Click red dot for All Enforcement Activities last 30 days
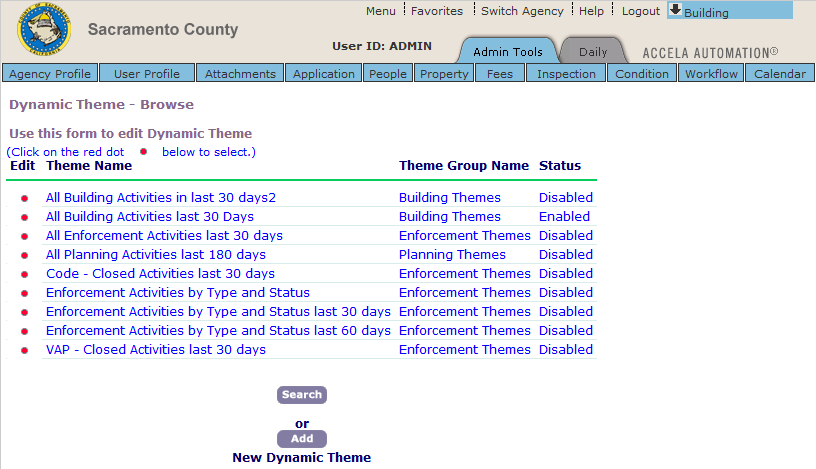The width and height of the screenshot is (816, 469). coord(24,236)
